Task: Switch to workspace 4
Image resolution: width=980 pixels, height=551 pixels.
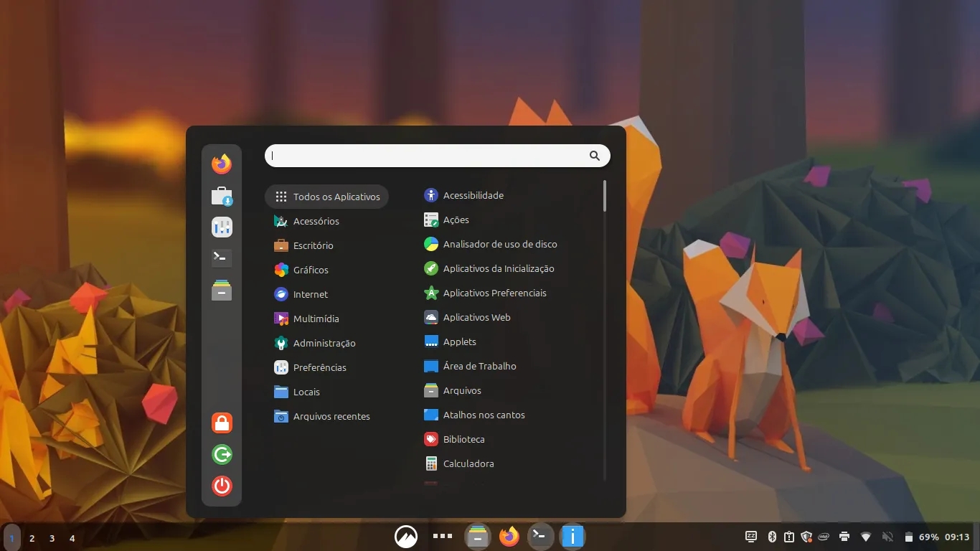Action: click(x=72, y=537)
